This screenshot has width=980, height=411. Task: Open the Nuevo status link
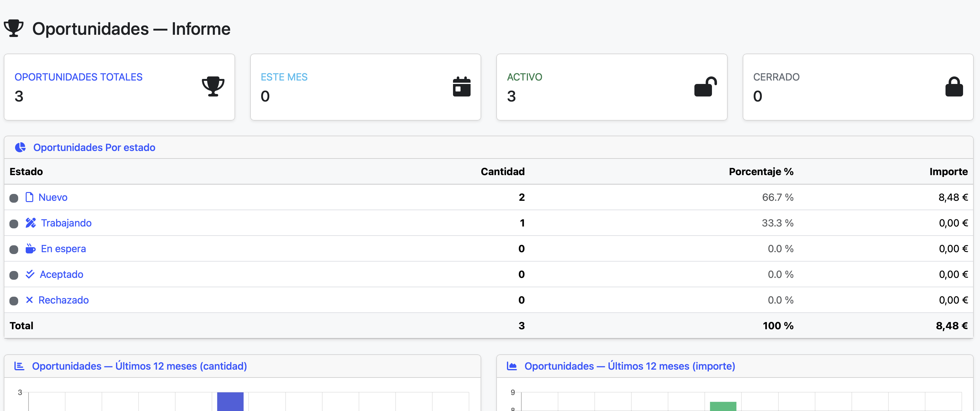pyautogui.click(x=53, y=197)
